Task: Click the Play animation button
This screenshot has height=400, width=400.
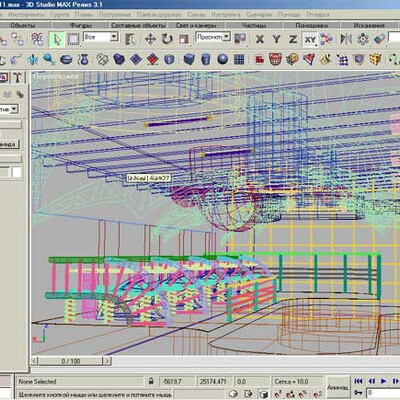Action: [383, 381]
